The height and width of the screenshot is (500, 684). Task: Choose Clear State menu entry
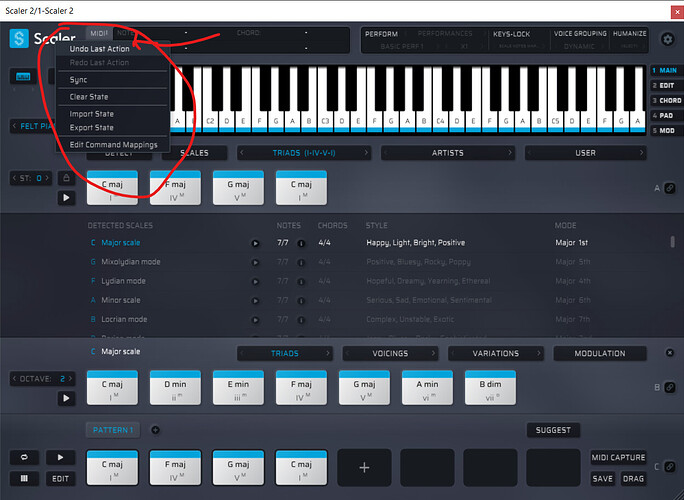click(113, 97)
